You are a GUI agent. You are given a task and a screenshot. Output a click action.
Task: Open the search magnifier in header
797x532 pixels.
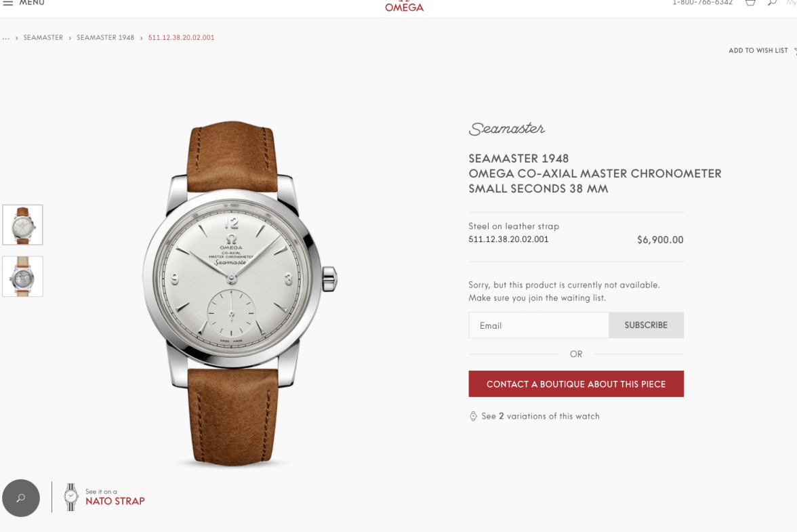point(772,3)
